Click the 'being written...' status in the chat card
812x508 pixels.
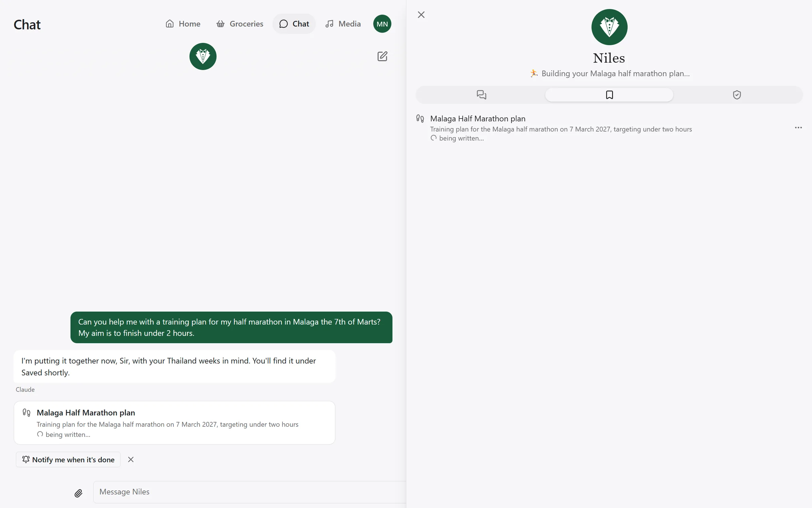(x=64, y=435)
